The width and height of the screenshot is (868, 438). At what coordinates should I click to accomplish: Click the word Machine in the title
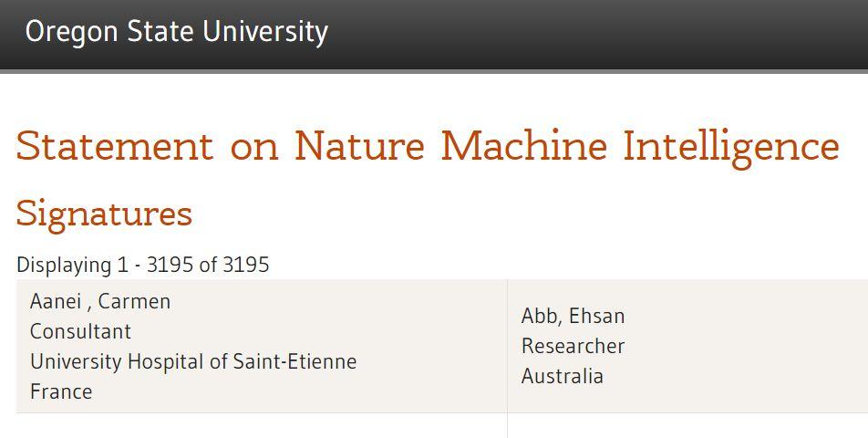(524, 145)
